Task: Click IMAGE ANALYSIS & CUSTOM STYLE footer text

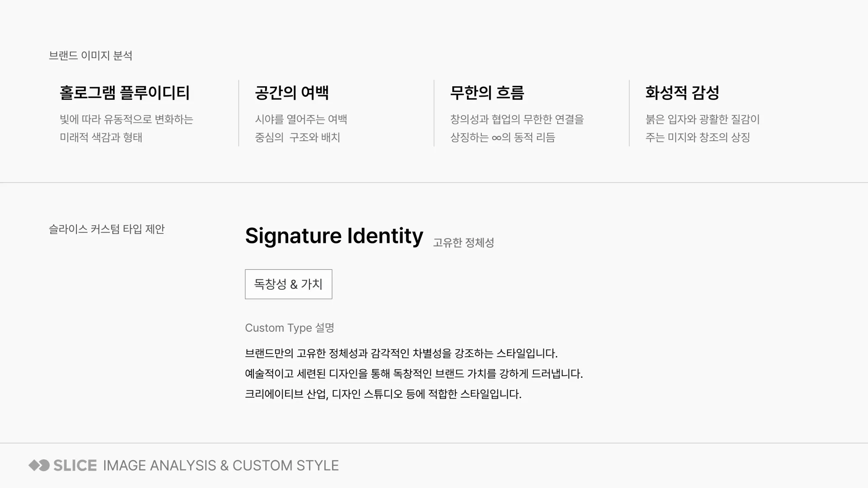Action: point(221,465)
